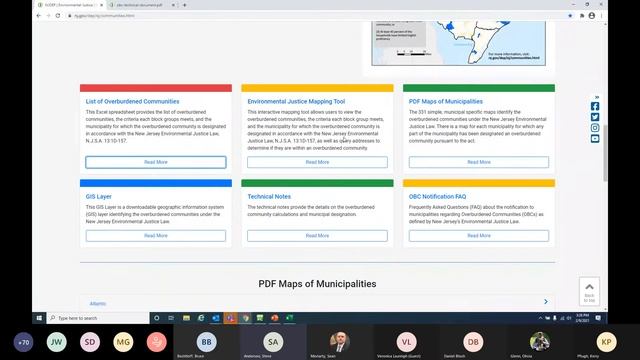Viewport: 640px width, 360px height.
Task: Expand the Atlantic county row chevron
Action: click(546, 302)
